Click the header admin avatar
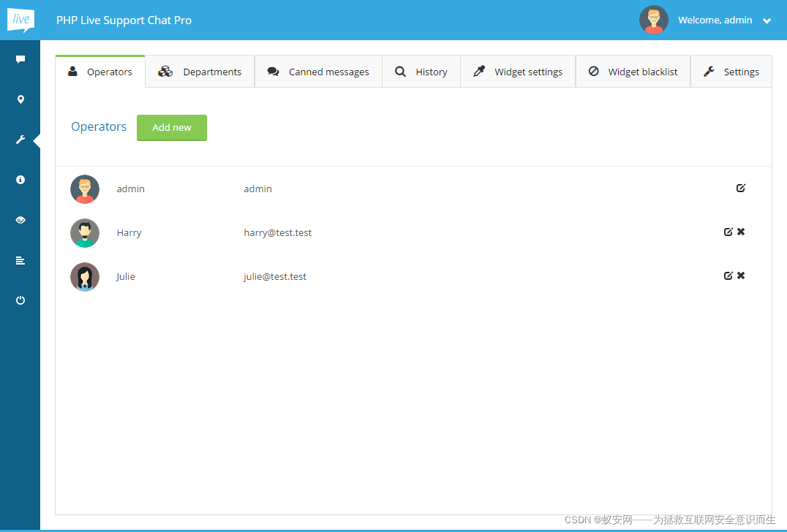 point(653,20)
